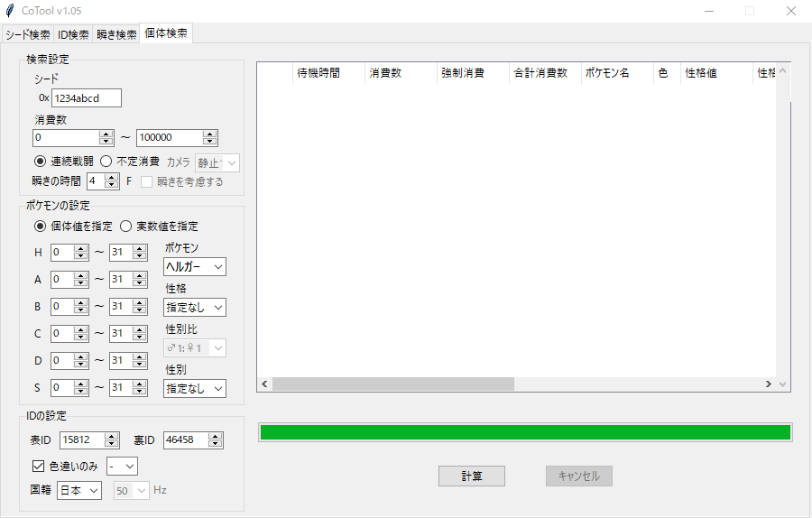Image resolution: width=812 pixels, height=518 pixels.
Task: Uncheck the 色違いのみ checkbox
Action: pyautogui.click(x=38, y=467)
